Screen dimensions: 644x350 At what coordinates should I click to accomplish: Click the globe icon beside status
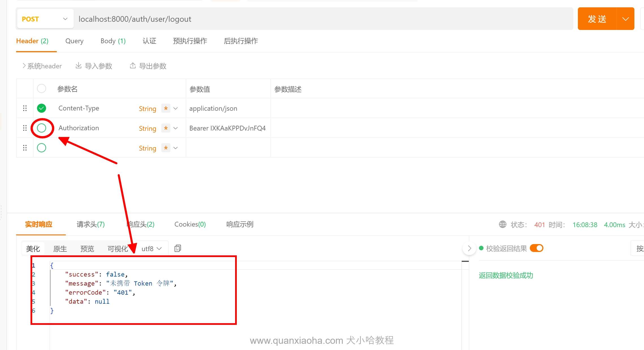point(502,224)
